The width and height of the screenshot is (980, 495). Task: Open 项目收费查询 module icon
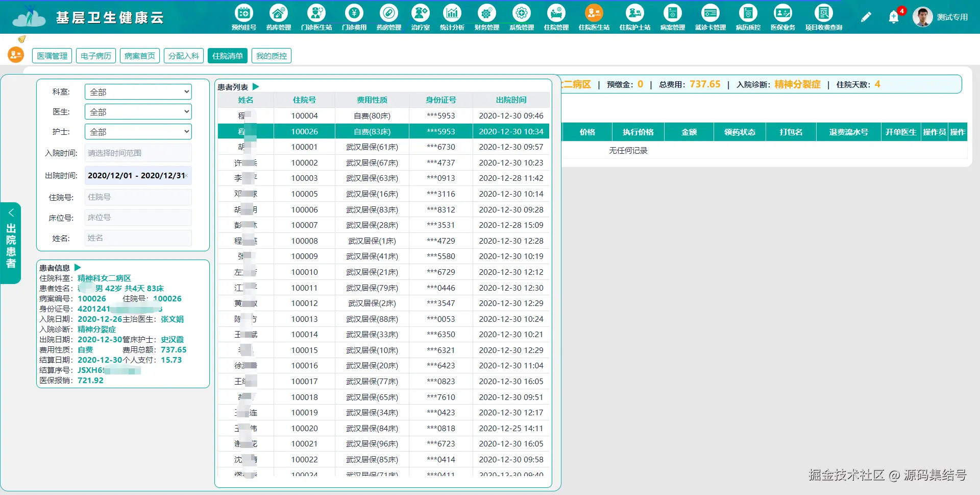[824, 13]
